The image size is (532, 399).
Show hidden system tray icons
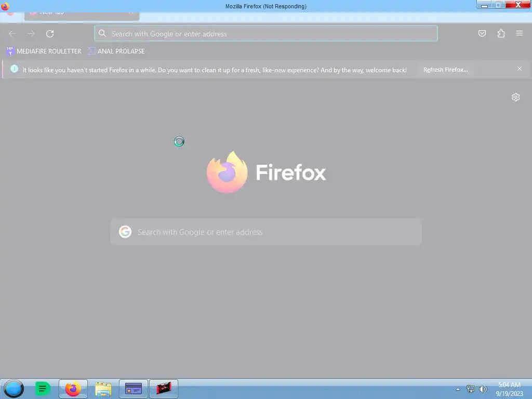point(458,389)
